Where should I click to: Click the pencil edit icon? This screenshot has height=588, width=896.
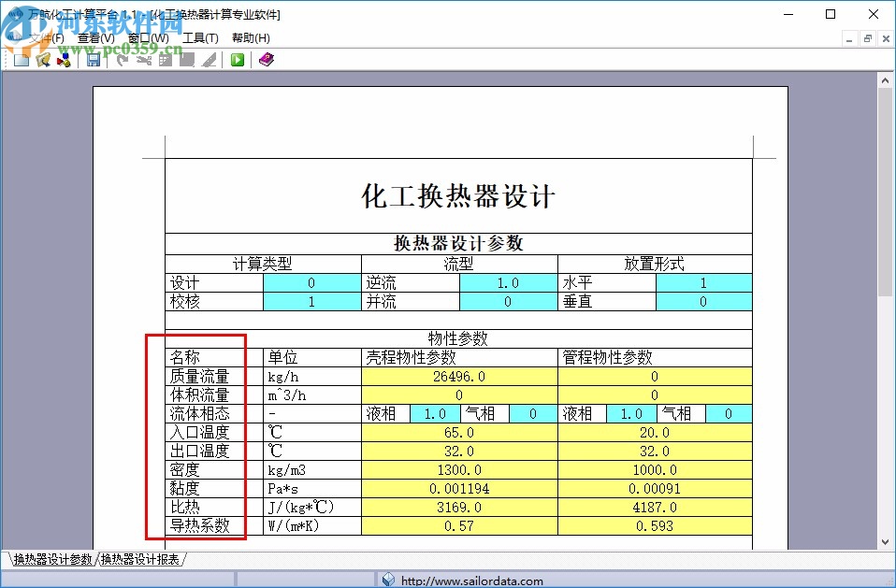pos(210,59)
